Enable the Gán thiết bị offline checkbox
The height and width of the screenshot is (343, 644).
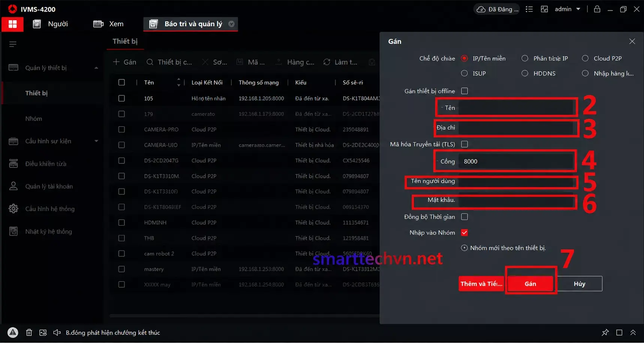[465, 91]
